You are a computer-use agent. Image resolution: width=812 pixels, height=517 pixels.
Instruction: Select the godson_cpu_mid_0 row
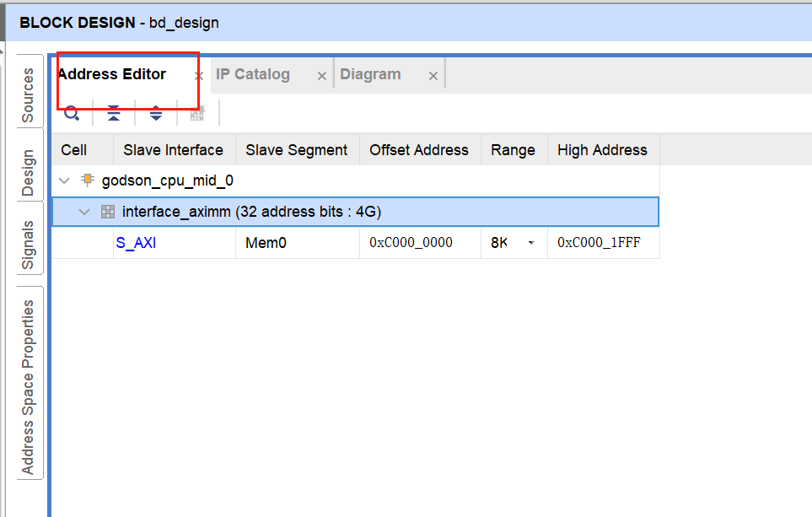pos(356,180)
